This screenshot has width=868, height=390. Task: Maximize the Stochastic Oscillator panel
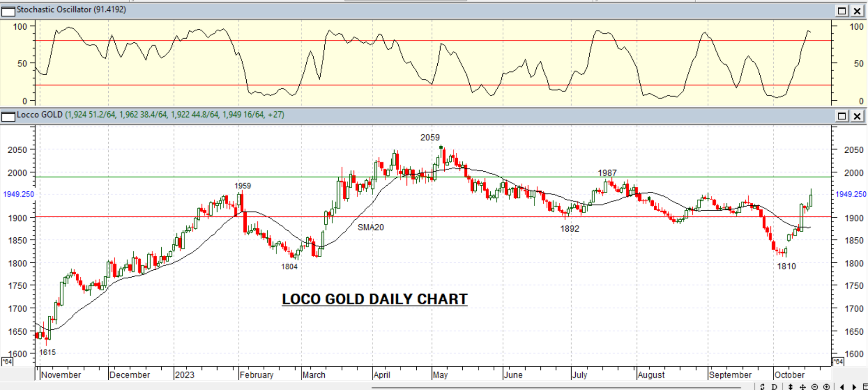pos(842,11)
